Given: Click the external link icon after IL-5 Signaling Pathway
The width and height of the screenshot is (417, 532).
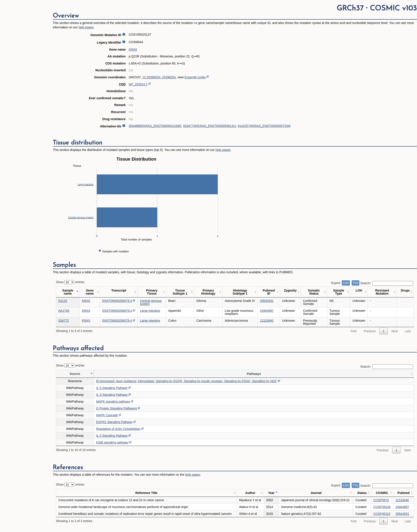Looking at the screenshot, I should (130, 388).
